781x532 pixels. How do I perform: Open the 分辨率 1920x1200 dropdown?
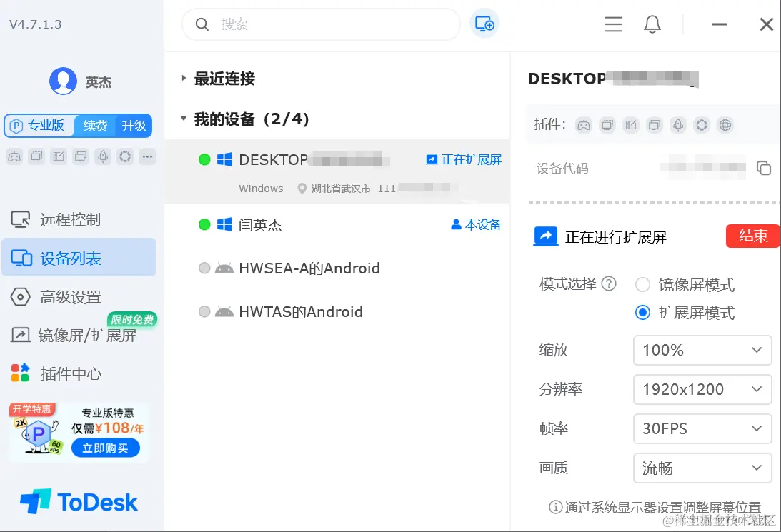(x=702, y=389)
